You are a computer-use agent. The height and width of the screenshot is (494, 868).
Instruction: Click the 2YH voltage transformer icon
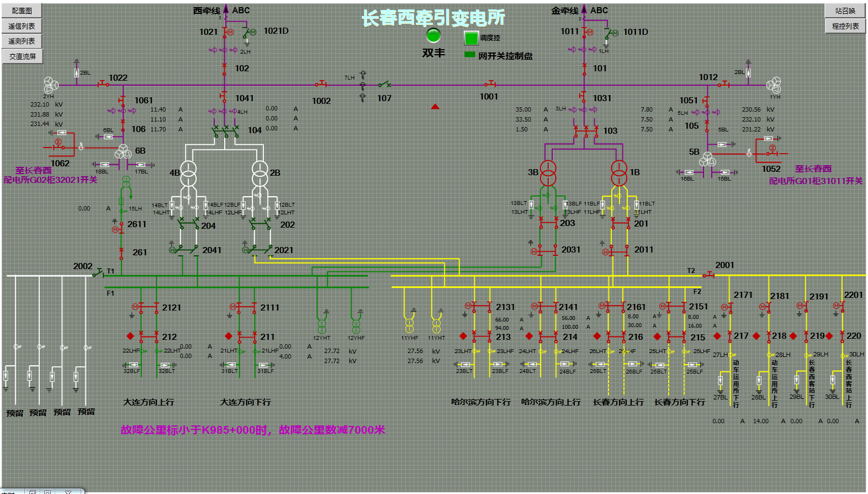click(51, 85)
